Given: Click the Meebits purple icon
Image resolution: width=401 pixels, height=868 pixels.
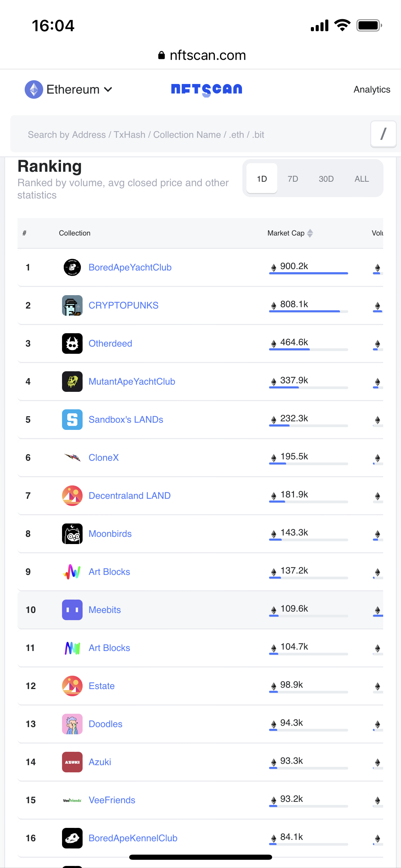Looking at the screenshot, I should (x=72, y=610).
